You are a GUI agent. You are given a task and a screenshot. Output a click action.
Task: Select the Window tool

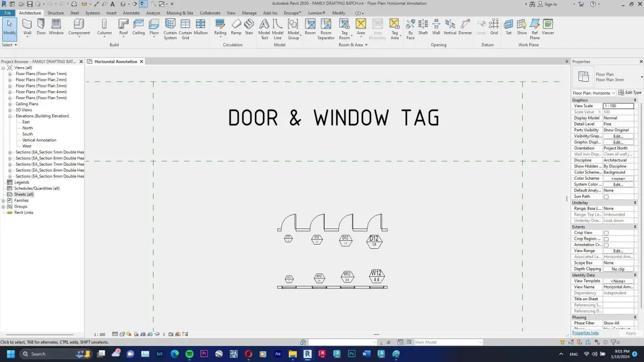[x=56, y=27]
